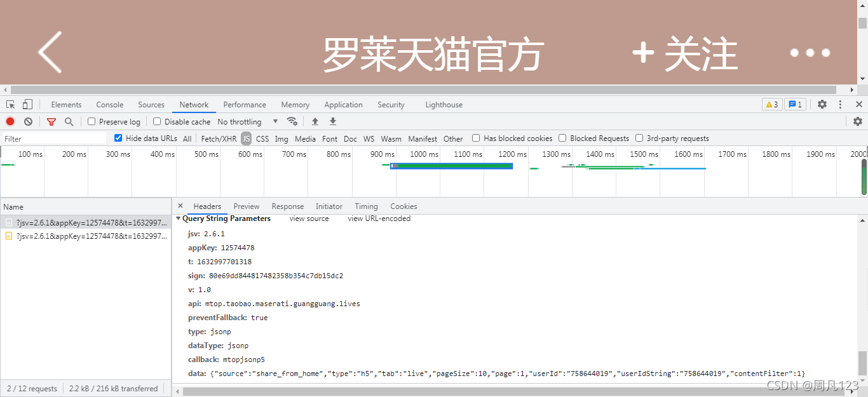Open network settings gear on the toolbar row

(x=858, y=121)
